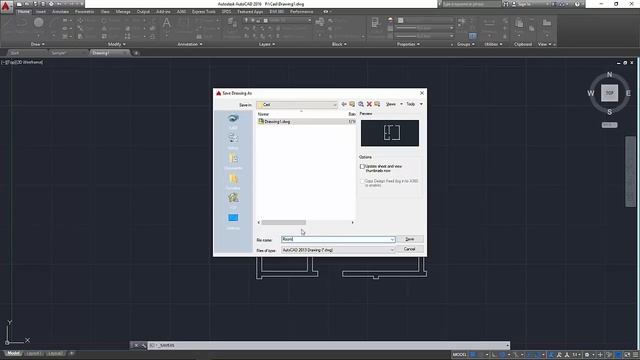Toggle grid display in status bar
Image resolution: width=640 pixels, height=360 pixels.
click(473, 355)
